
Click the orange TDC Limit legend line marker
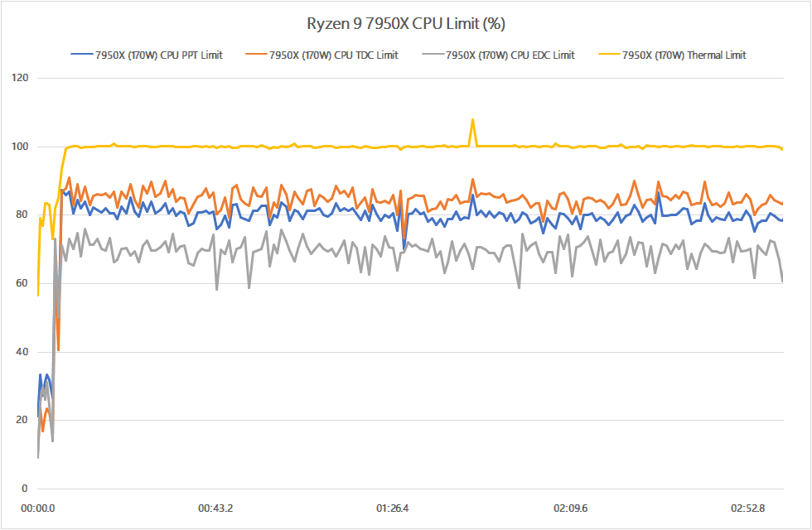(257, 55)
